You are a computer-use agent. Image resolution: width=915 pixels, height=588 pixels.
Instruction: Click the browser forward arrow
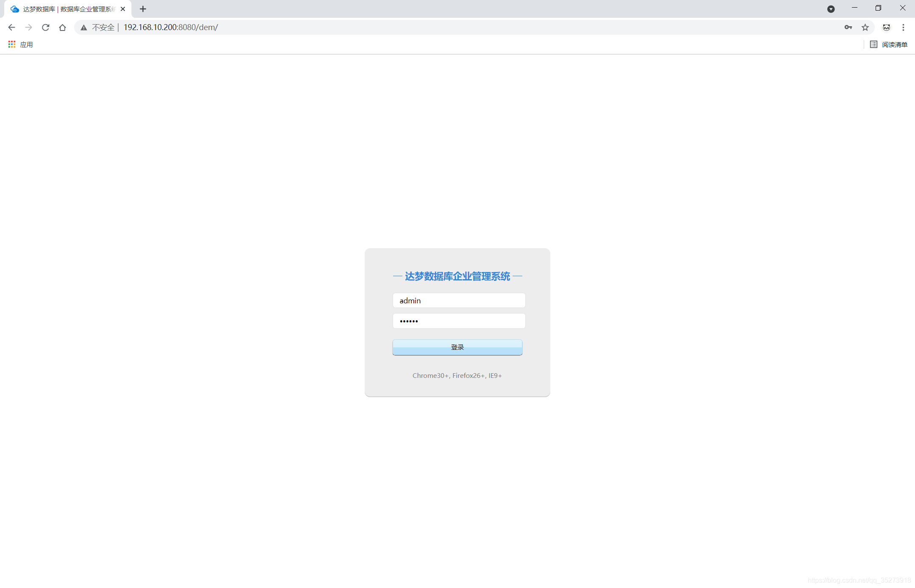tap(28, 28)
